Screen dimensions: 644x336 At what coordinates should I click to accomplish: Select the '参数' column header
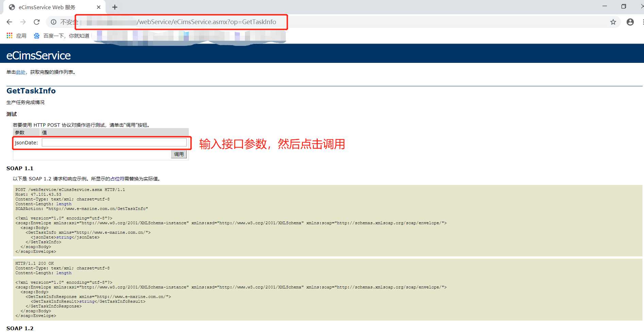[20, 132]
